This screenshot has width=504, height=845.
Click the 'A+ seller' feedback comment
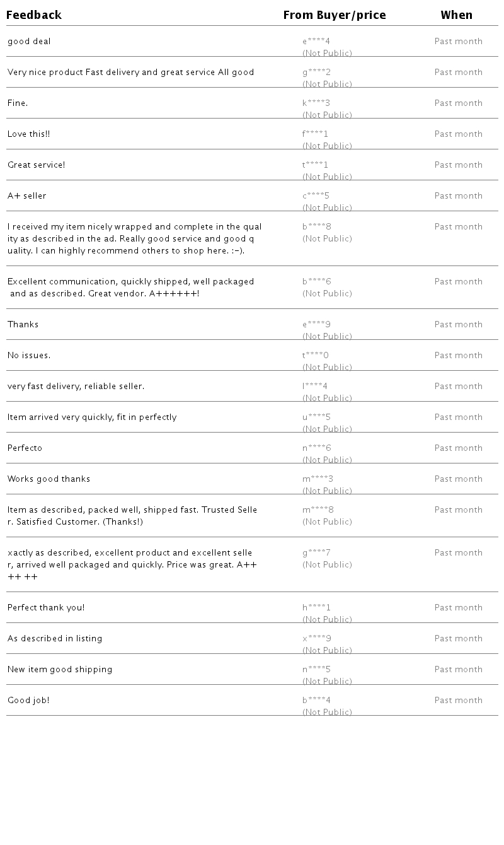pos(27,196)
